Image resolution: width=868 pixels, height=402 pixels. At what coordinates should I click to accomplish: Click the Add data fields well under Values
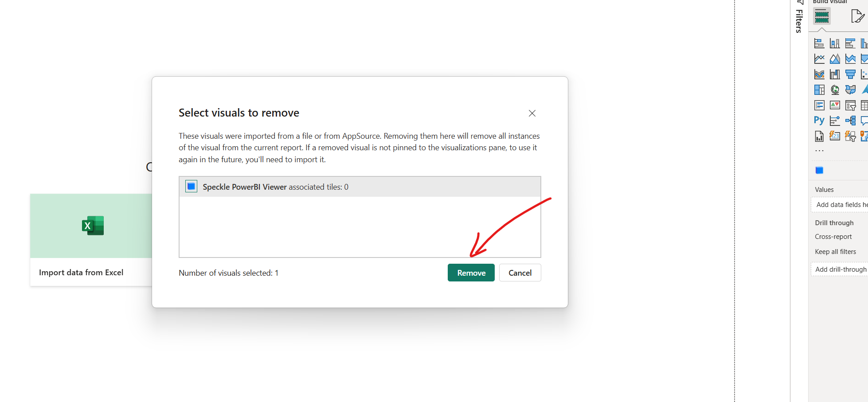[x=839, y=204]
